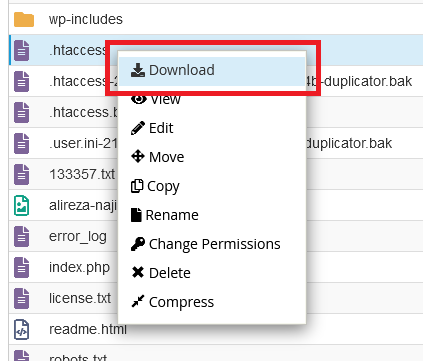Click the arrows icon beside Compress
The height and width of the screenshot is (361, 423).
[x=138, y=301]
